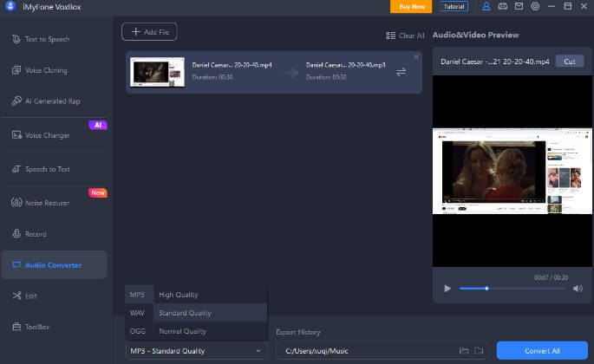594x364 pixels.
Task: Open the Text to Speech section
Action: click(47, 39)
